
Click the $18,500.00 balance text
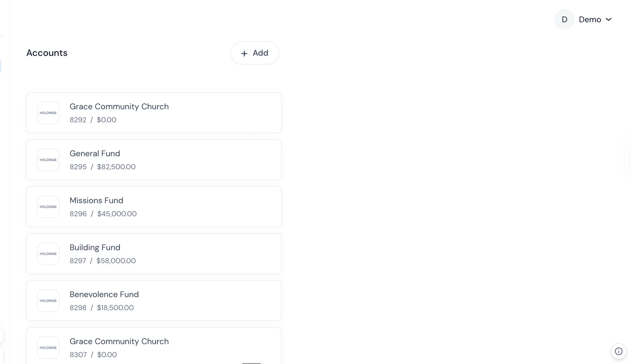coord(115,308)
